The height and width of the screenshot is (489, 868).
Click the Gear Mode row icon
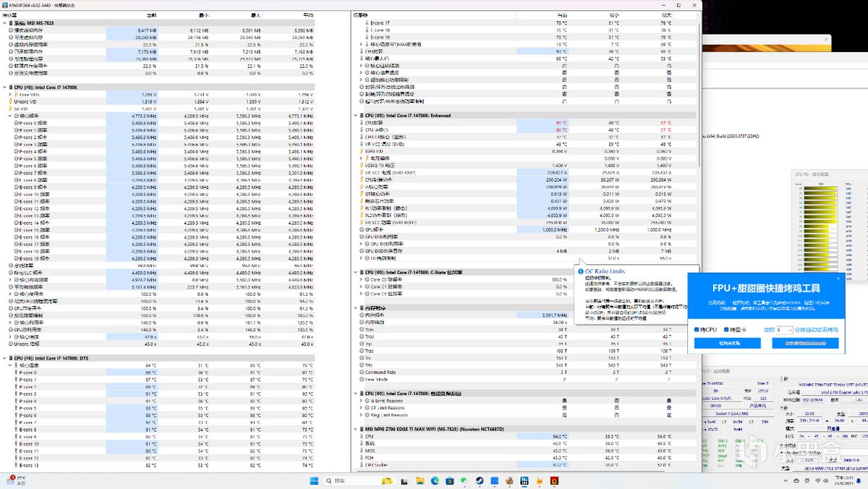pyautogui.click(x=360, y=379)
